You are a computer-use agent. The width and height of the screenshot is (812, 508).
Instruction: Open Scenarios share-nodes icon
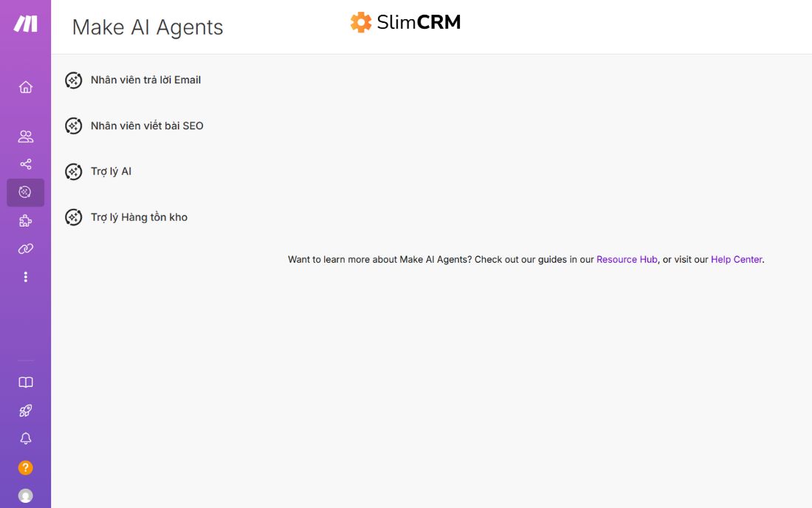(25, 165)
